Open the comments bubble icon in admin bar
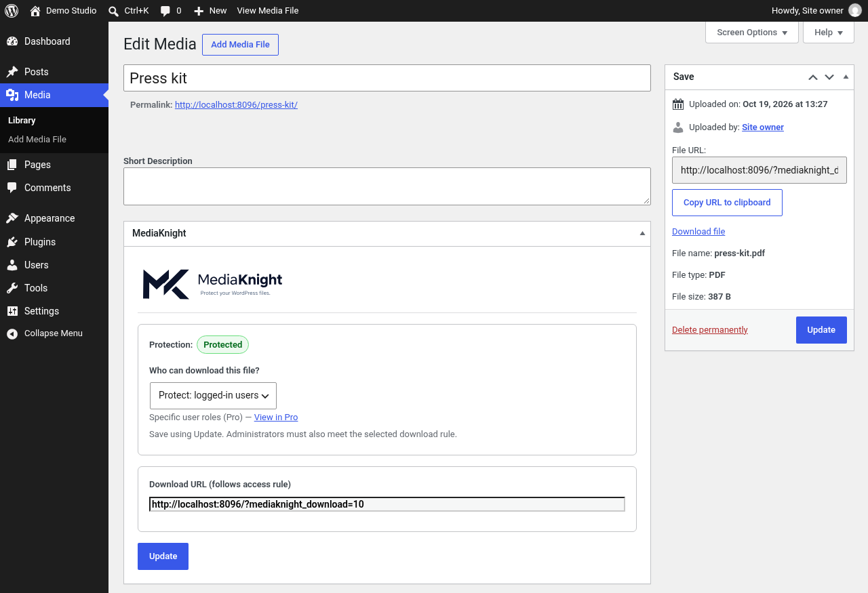Image resolution: width=868 pixels, height=593 pixels. click(165, 11)
